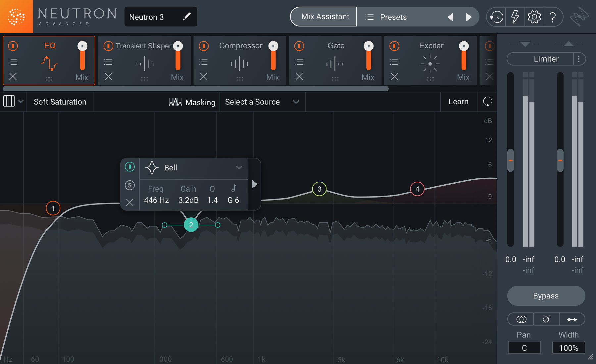Open the Limiter options menu dots
This screenshot has width=596, height=364.
click(579, 59)
